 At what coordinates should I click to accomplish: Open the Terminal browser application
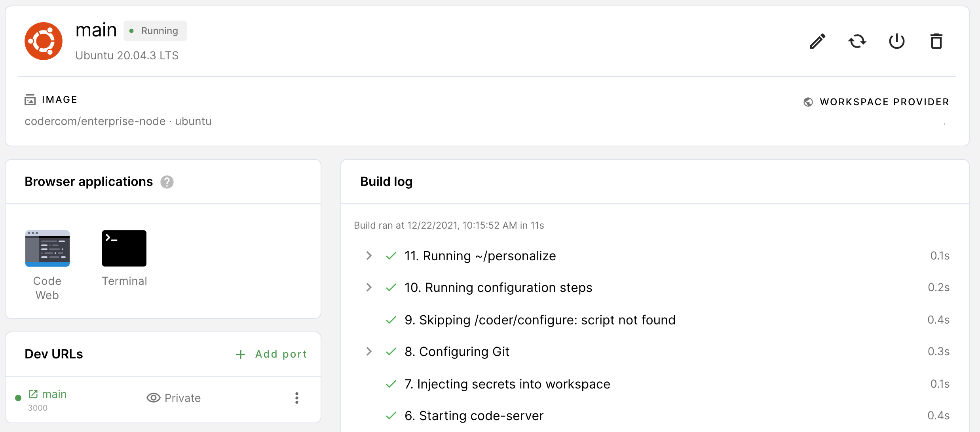click(x=124, y=248)
